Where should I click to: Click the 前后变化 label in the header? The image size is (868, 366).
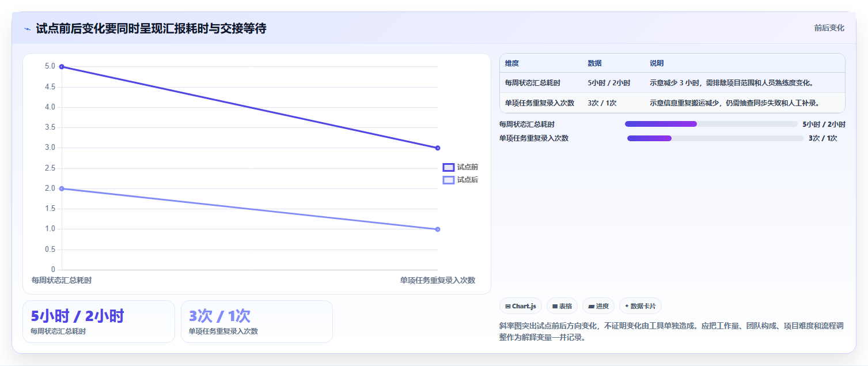pyautogui.click(x=829, y=28)
